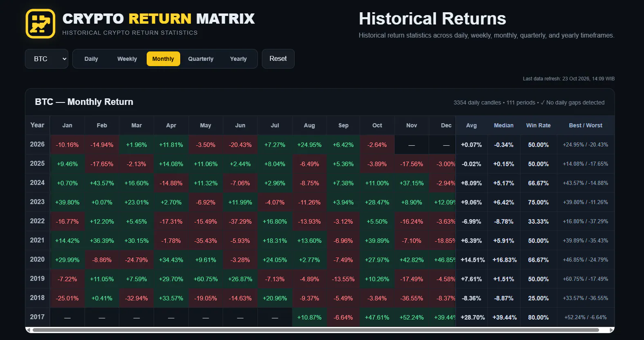Screen dimensions: 644x340
Task: Open the BTC coin selector dropdown
Action: pyautogui.click(x=47, y=59)
